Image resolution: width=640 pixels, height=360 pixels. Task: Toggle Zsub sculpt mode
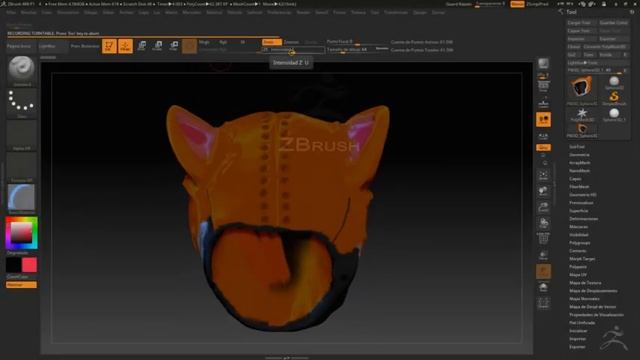tap(291, 42)
